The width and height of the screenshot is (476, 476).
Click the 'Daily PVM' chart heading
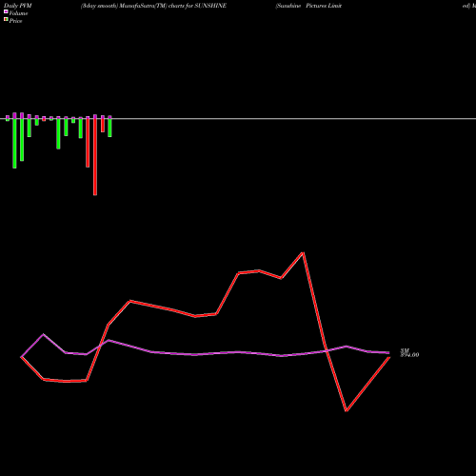point(18,6)
